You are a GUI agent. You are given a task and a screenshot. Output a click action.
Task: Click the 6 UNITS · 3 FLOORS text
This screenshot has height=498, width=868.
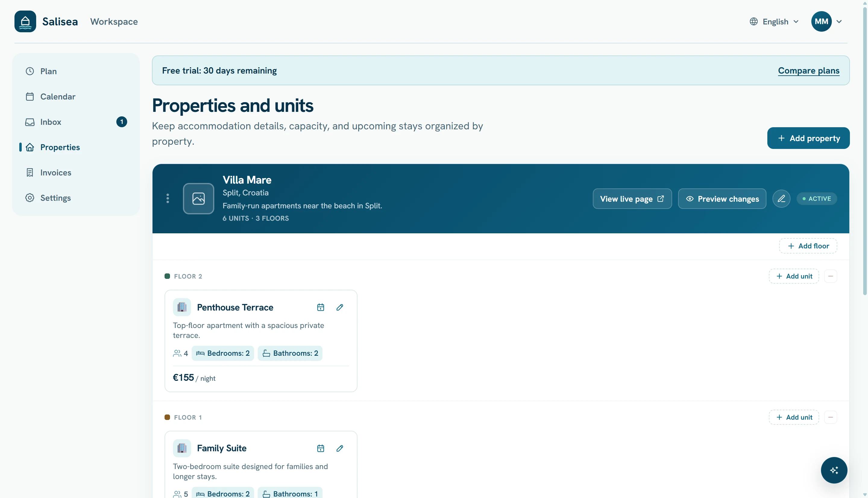click(x=256, y=218)
